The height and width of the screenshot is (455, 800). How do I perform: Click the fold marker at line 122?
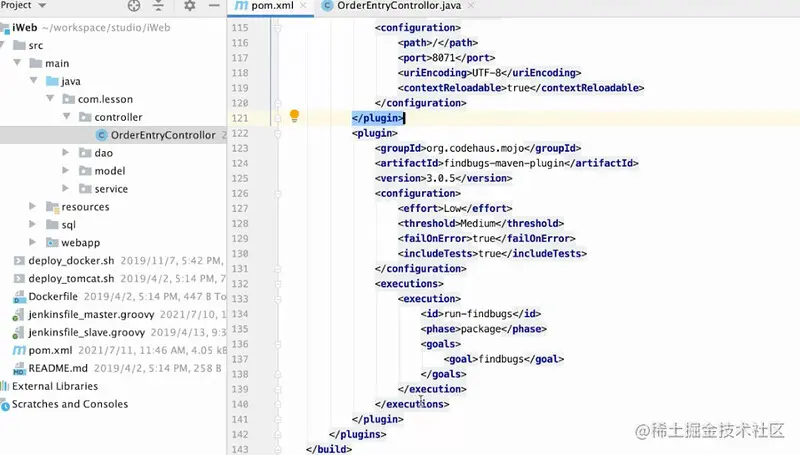278,133
